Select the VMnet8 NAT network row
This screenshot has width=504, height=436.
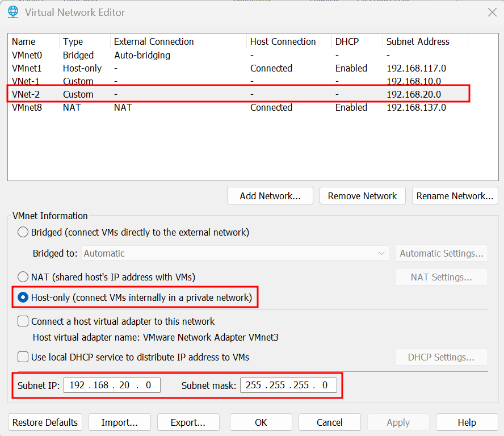click(27, 107)
